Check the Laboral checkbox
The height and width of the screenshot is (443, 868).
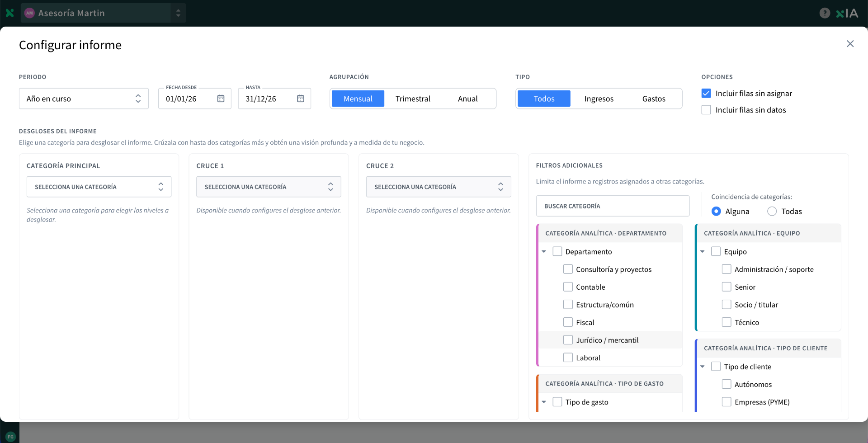coord(568,357)
